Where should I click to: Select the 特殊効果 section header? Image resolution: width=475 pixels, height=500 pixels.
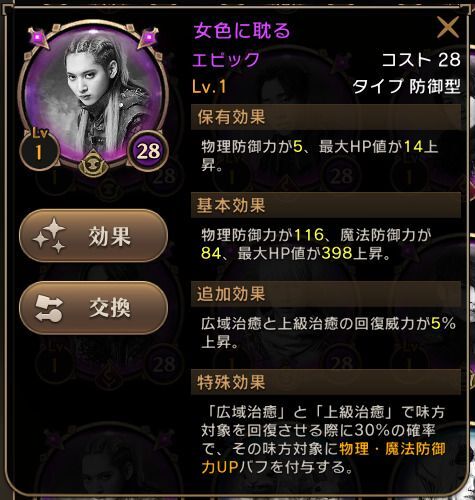pos(326,382)
